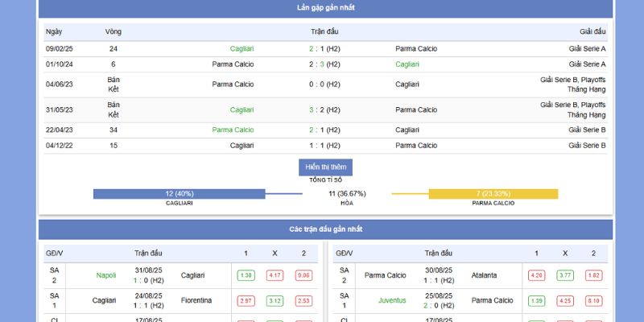Click Playoffs Thăng Hạng league in the 04/06/23 row
The height and width of the screenshot is (322, 644).
point(573,85)
